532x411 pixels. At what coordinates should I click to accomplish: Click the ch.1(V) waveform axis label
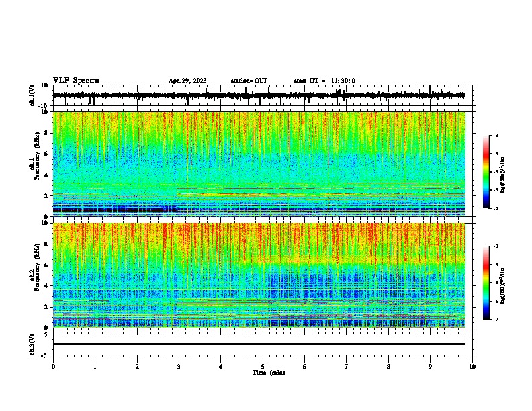pyautogui.click(x=32, y=95)
